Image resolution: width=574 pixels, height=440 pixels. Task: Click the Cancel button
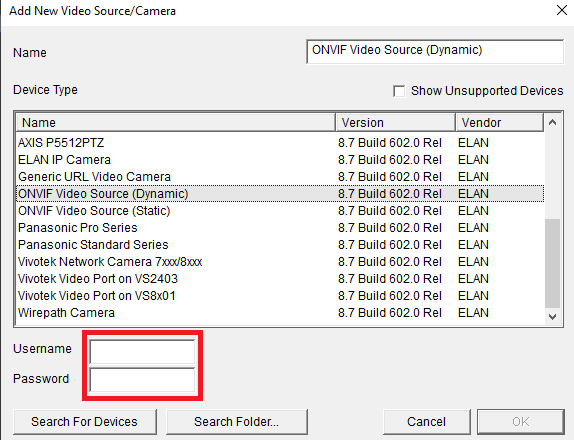tap(426, 422)
